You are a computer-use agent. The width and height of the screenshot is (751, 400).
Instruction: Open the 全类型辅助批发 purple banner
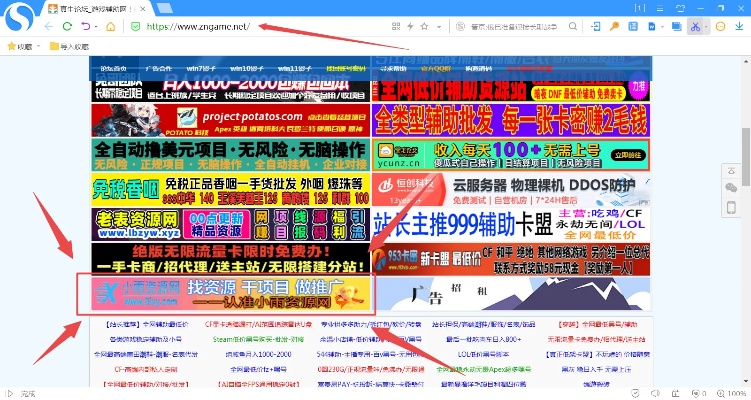click(511, 120)
